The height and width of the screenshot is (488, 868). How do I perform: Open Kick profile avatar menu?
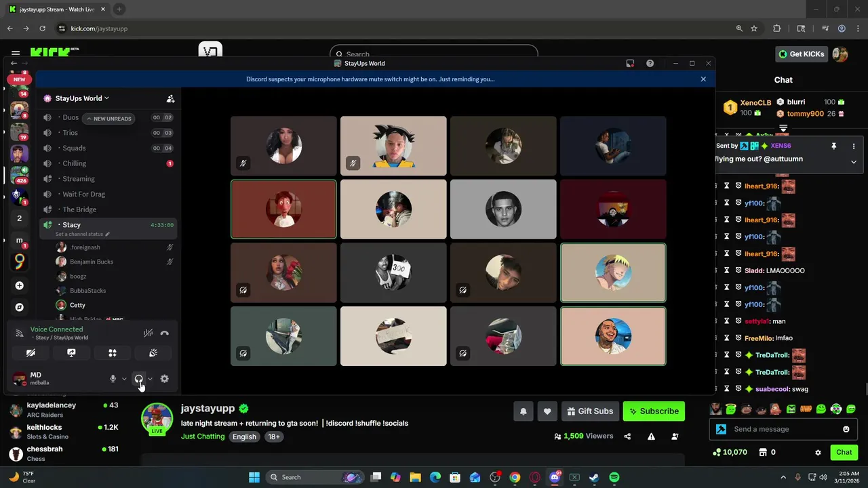point(840,54)
